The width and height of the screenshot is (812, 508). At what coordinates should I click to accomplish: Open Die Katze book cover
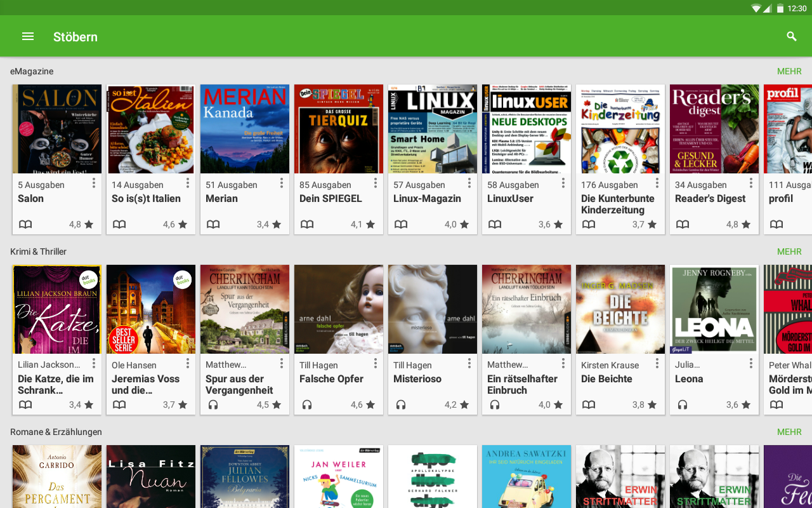tap(57, 309)
